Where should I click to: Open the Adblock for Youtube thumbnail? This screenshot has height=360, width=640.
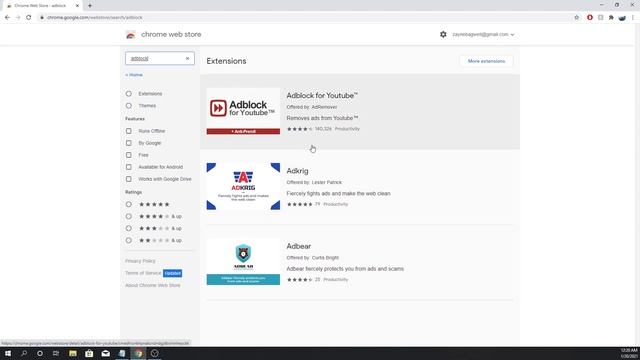click(243, 111)
